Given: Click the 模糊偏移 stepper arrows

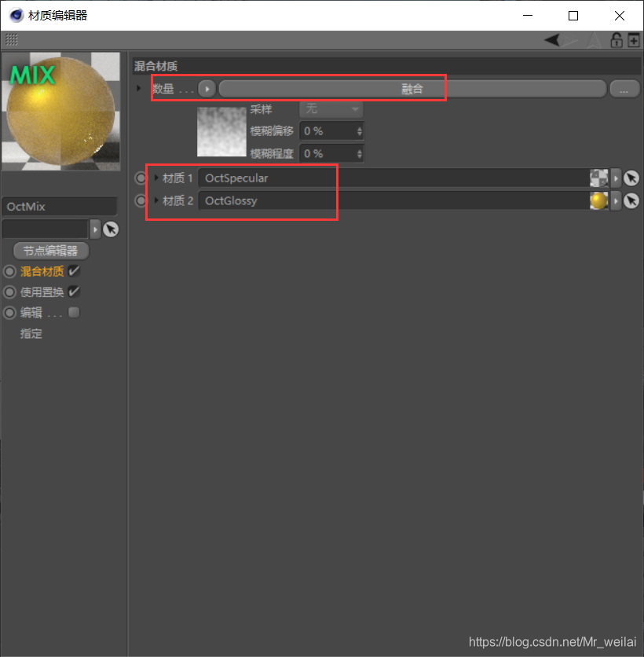Looking at the screenshot, I should (x=359, y=131).
